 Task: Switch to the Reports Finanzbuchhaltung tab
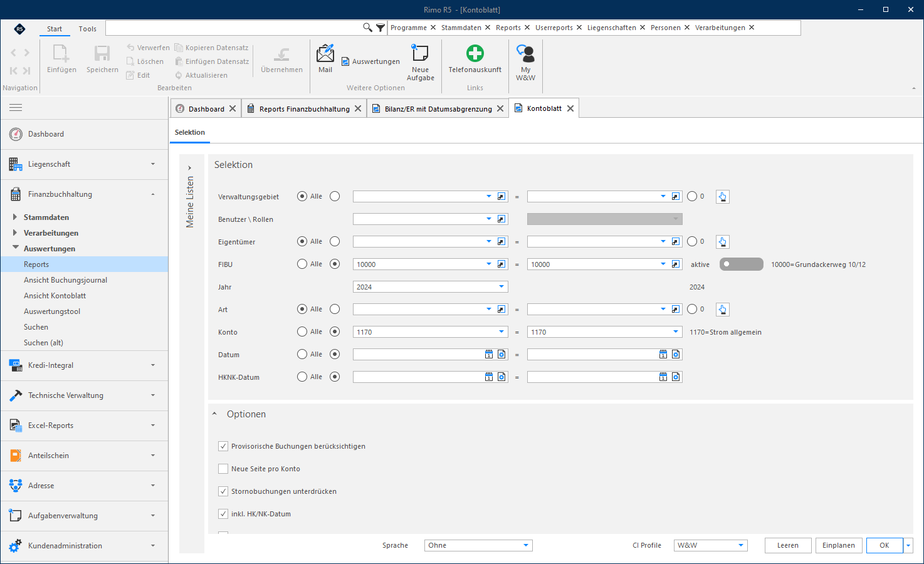[304, 108]
